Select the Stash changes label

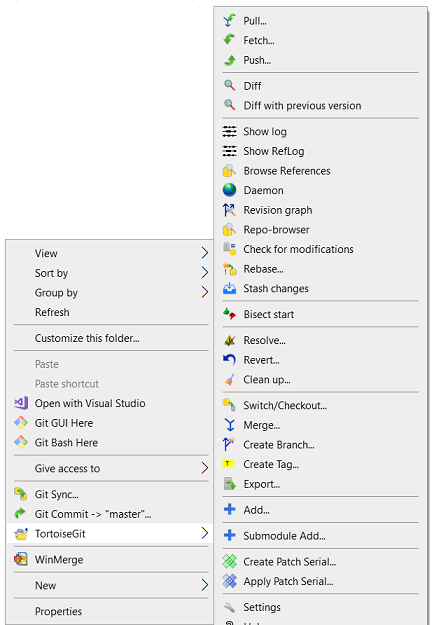[276, 288]
